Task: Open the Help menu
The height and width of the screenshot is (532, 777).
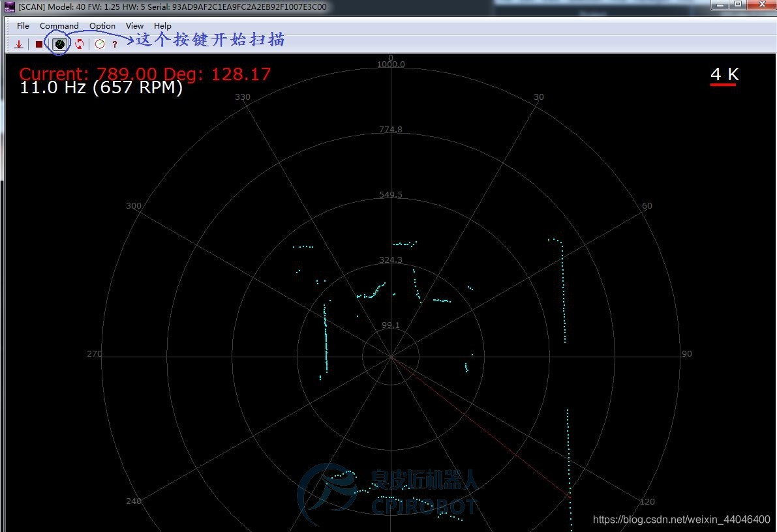Action: point(162,26)
